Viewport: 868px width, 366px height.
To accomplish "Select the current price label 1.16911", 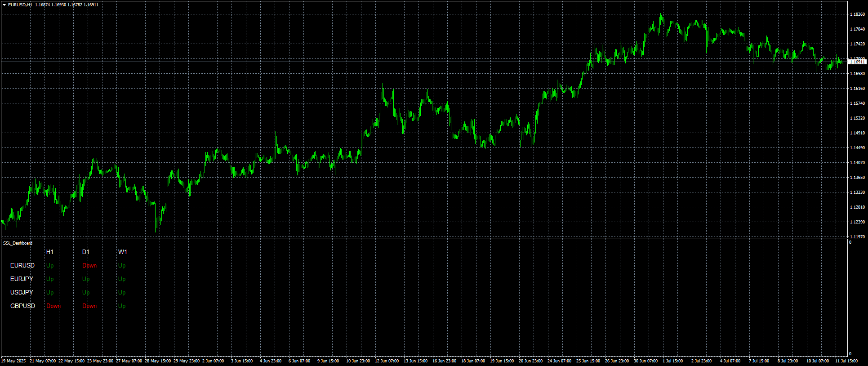I will pos(857,62).
